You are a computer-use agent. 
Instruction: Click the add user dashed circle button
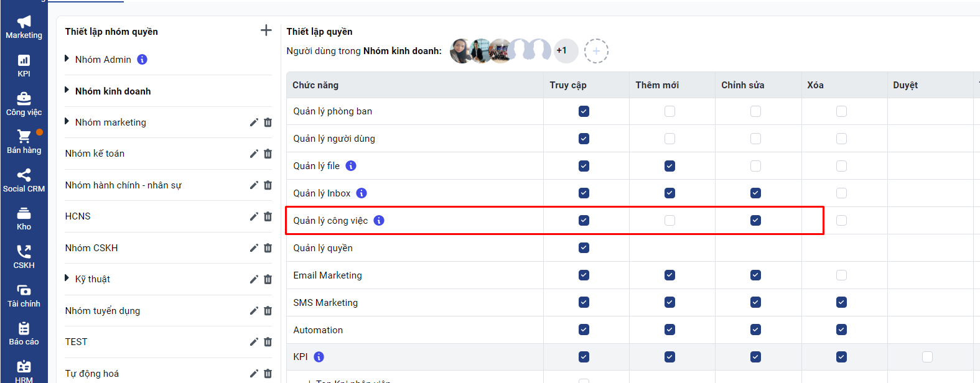click(x=596, y=51)
